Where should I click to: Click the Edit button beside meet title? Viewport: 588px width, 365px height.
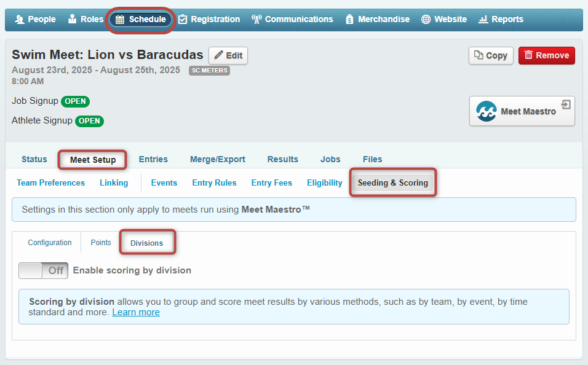[228, 55]
